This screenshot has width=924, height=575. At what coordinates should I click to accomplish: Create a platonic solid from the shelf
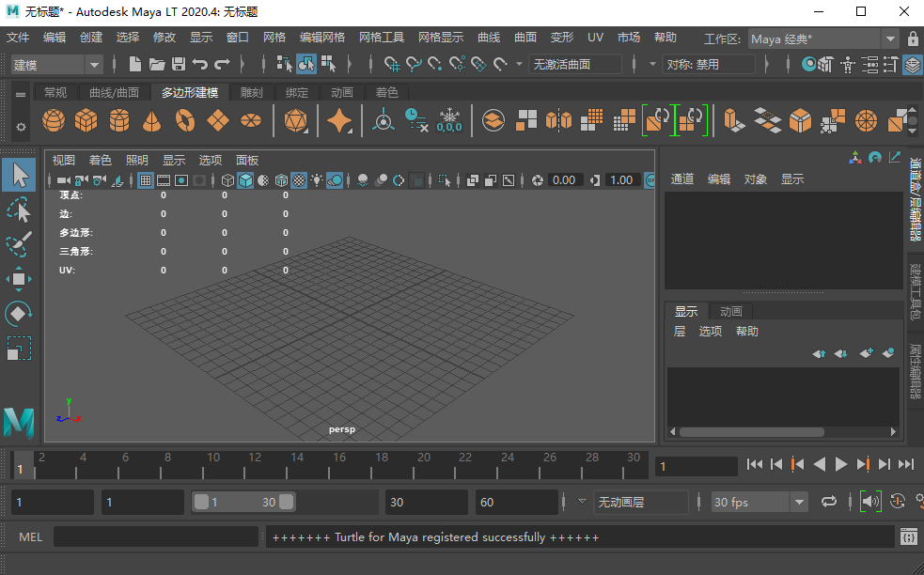click(296, 120)
